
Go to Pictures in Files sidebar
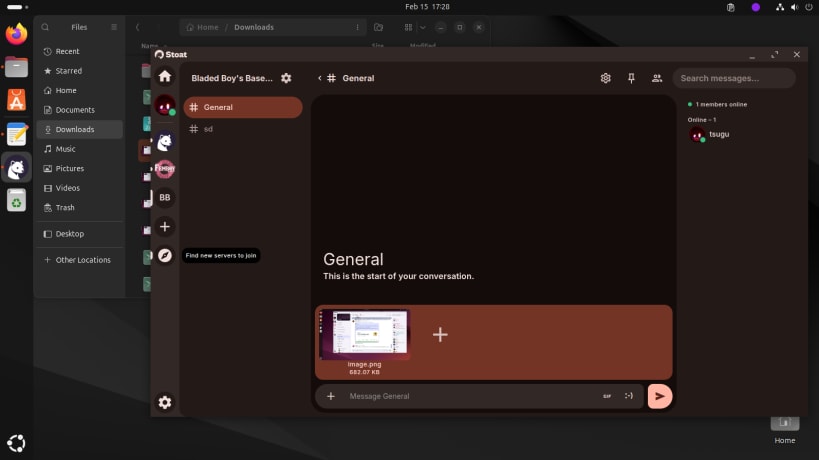[79, 168]
